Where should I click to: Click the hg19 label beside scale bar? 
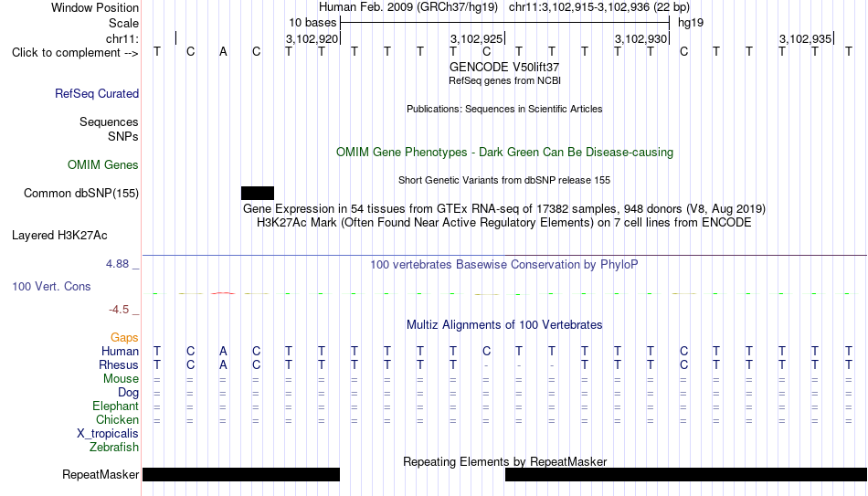point(691,23)
